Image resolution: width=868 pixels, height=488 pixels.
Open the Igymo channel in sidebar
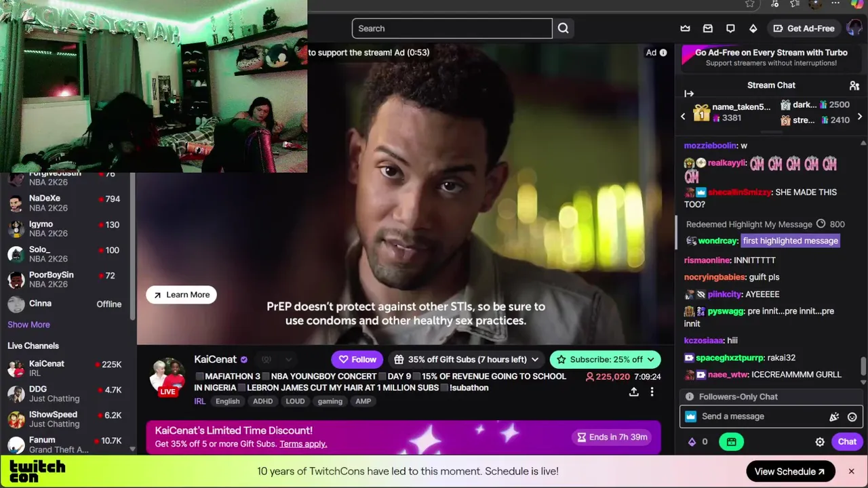pyautogui.click(x=66, y=228)
